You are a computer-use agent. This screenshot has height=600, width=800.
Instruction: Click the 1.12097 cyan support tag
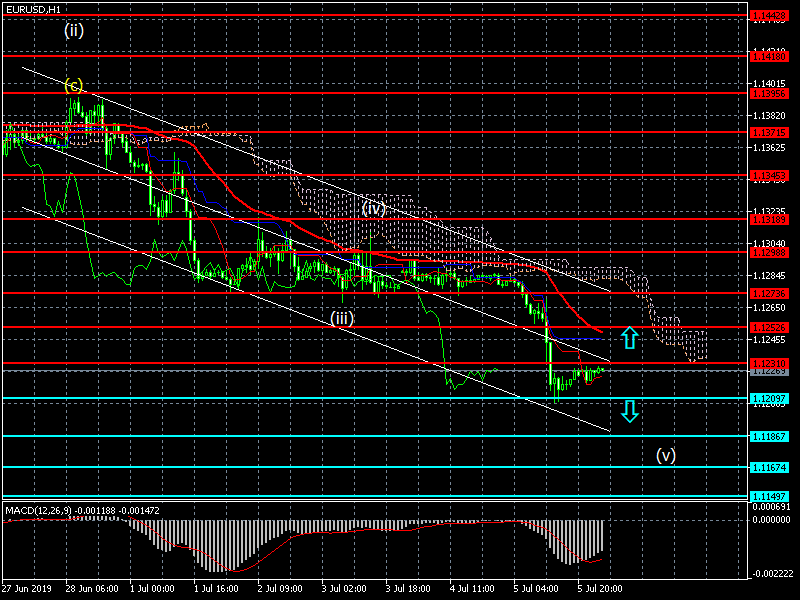(769, 398)
